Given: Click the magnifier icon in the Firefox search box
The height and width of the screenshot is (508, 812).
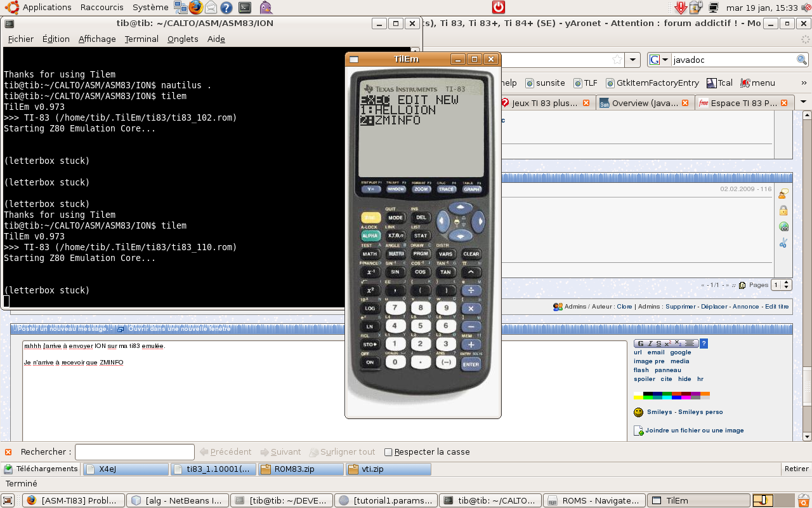Looking at the screenshot, I should 802,60.
